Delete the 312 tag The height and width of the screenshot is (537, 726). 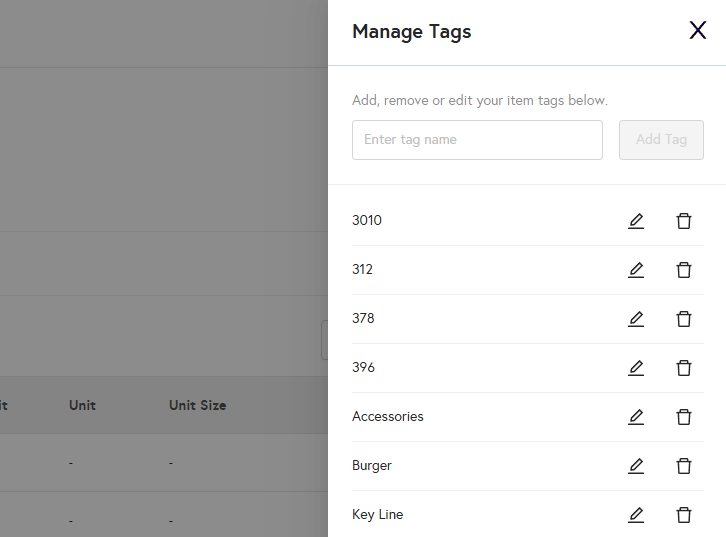(684, 270)
